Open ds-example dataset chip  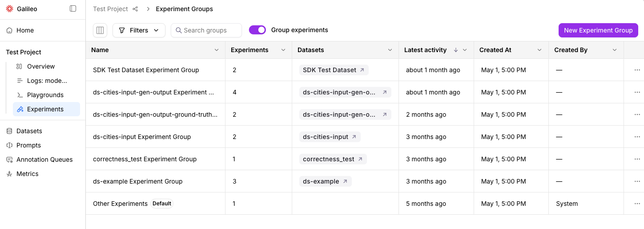tap(325, 181)
